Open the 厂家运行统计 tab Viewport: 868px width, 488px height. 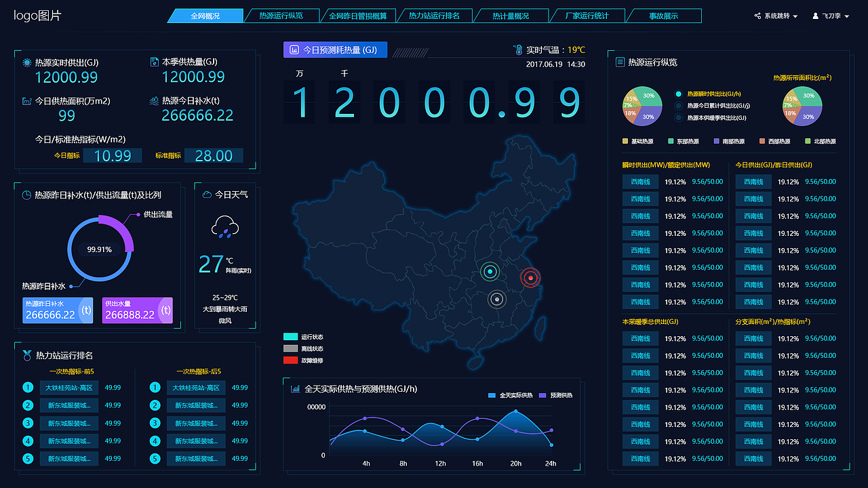[x=587, y=16]
